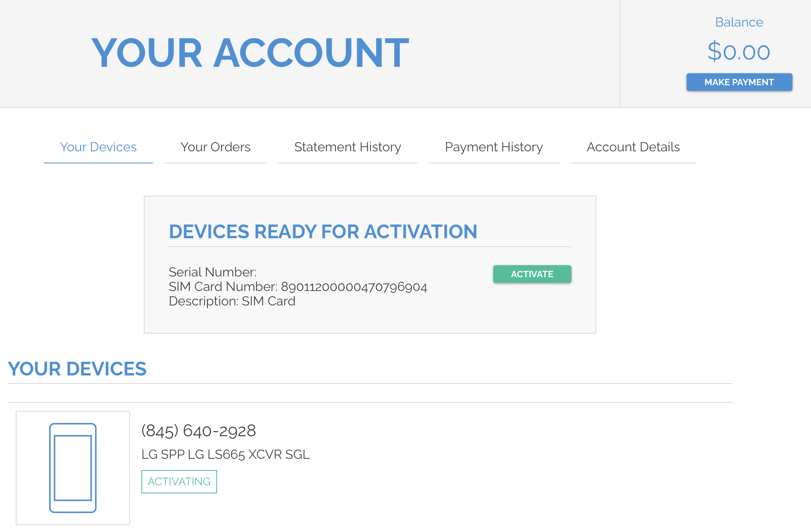Switch to the Payment History tab
811x532 pixels.
(x=494, y=147)
